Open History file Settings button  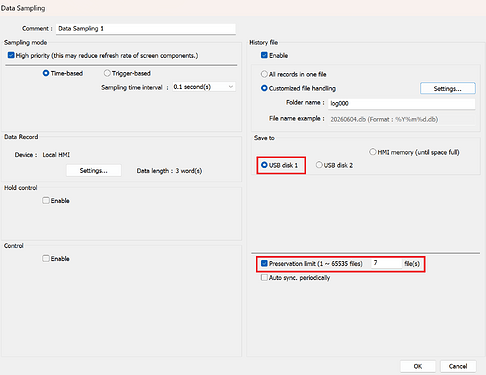pyautogui.click(x=448, y=89)
